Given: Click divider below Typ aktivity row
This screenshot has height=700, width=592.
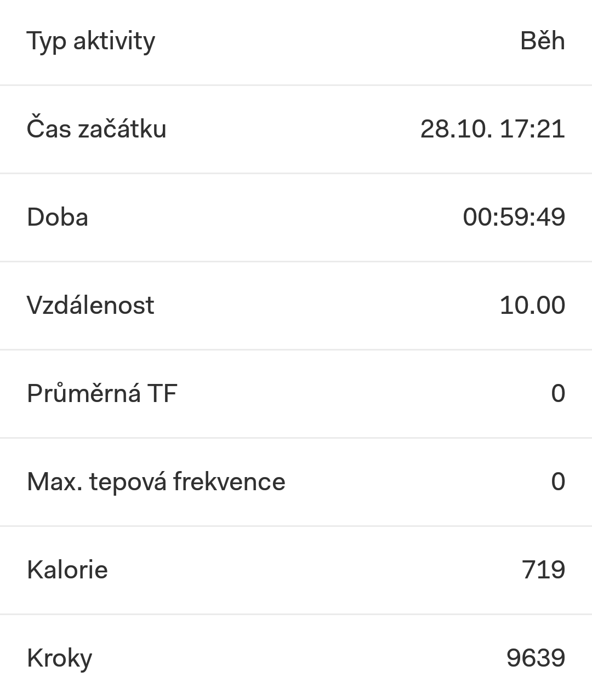Looking at the screenshot, I should (x=296, y=85).
